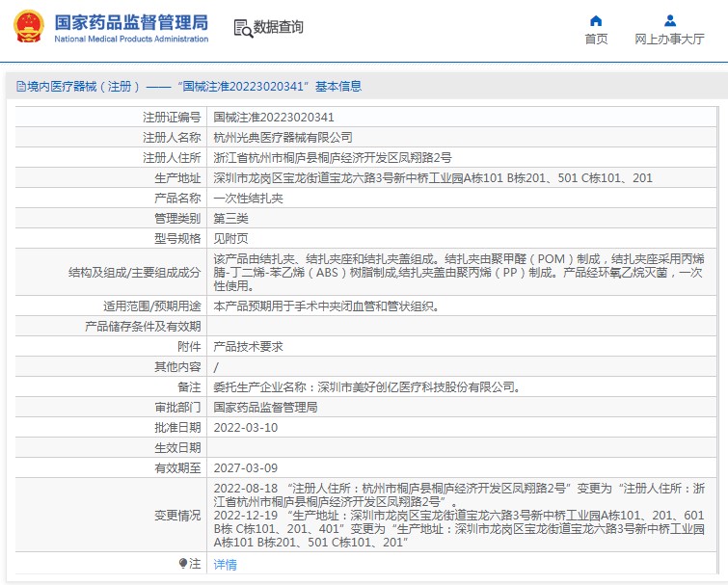728x585 pixels.
Task: Click 注册人住所 row label
Action: [172, 158]
